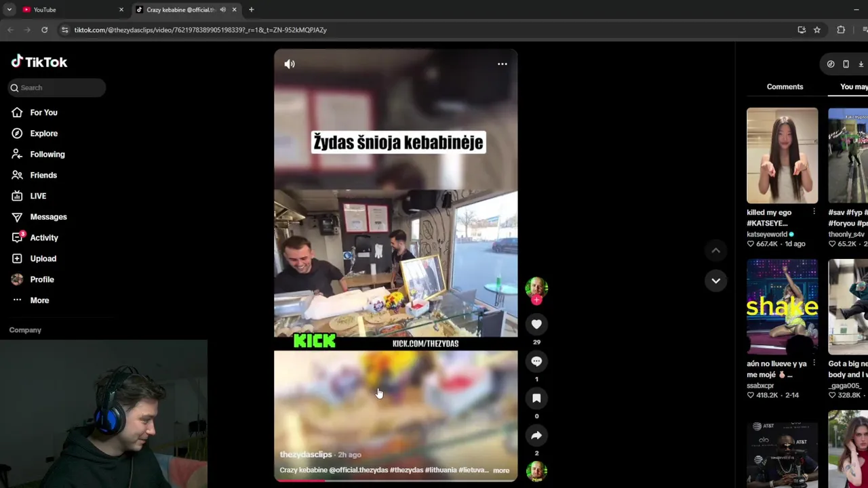The height and width of the screenshot is (488, 868).
Task: Go to the next video with down chevron
Action: click(x=715, y=281)
